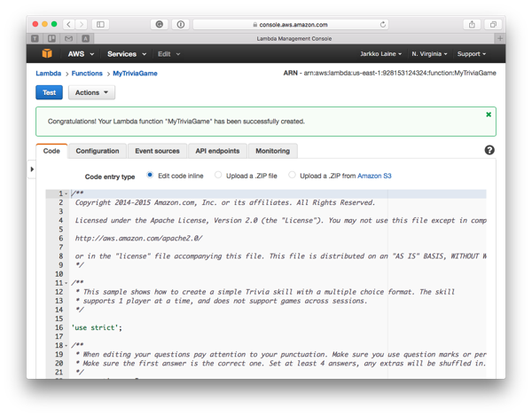Click the Grammarly extension icon in toolbar
532x417 pixels.
[159, 25]
